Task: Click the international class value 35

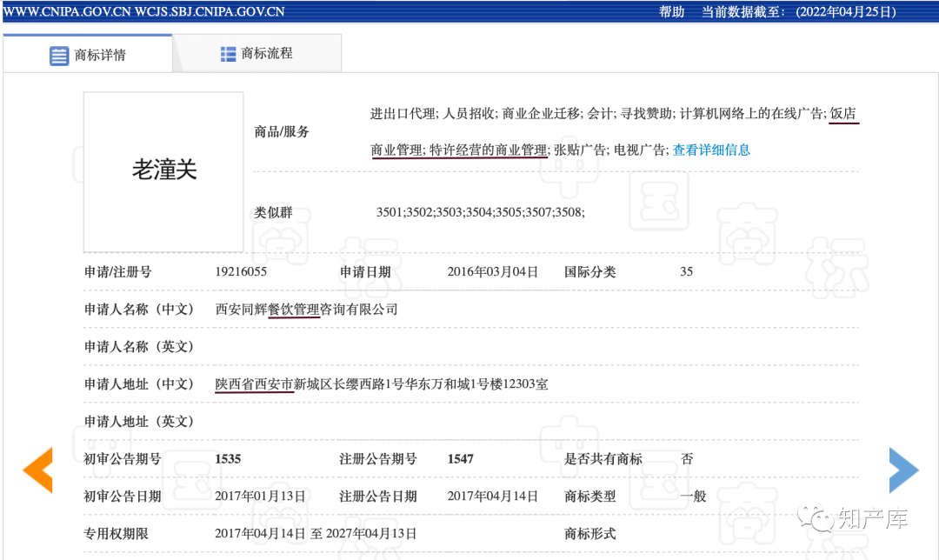Action: (686, 271)
